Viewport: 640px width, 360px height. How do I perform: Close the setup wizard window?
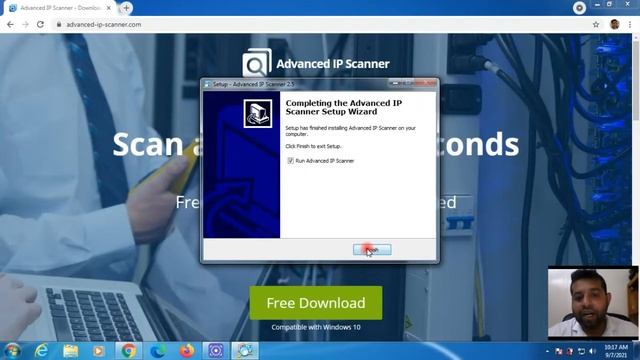pyautogui.click(x=425, y=83)
